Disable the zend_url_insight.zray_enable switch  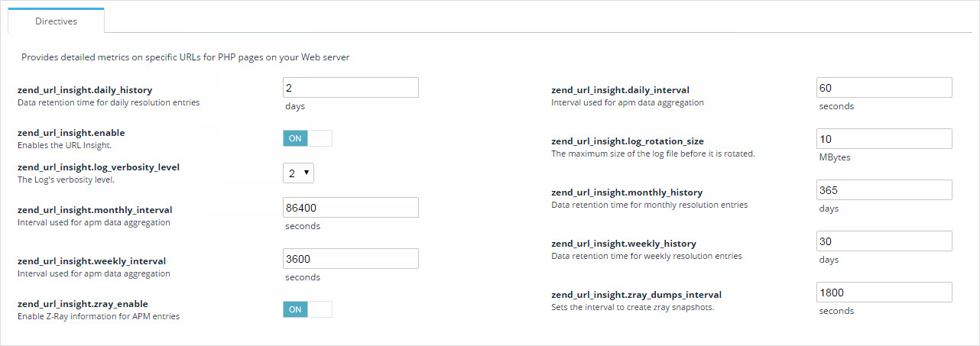[307, 309]
